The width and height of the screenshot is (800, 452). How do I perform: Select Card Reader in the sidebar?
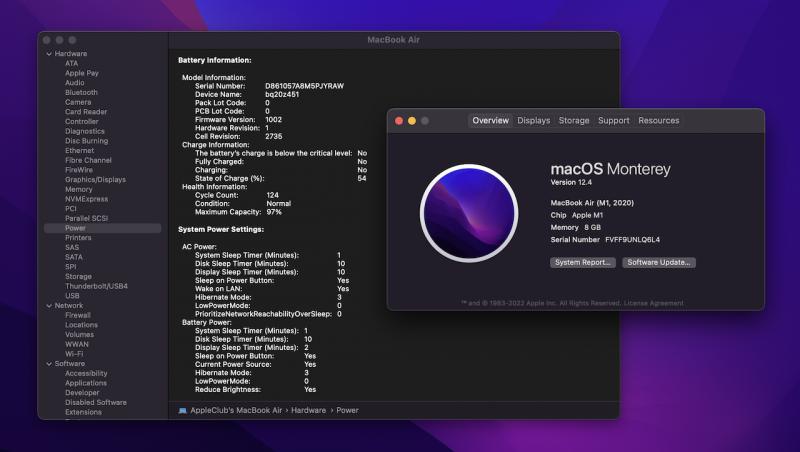tap(86, 112)
